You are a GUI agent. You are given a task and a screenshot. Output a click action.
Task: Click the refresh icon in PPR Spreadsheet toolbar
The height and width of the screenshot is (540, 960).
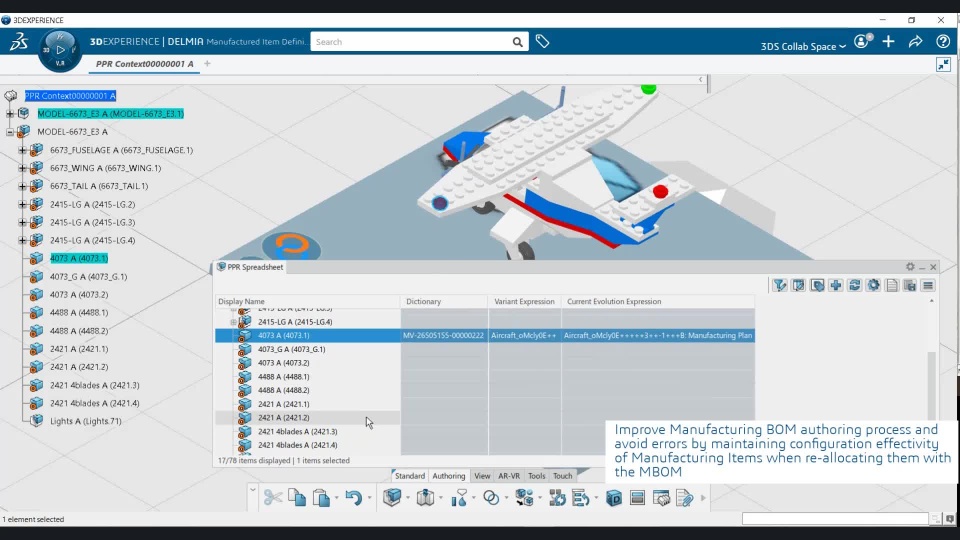click(855, 285)
